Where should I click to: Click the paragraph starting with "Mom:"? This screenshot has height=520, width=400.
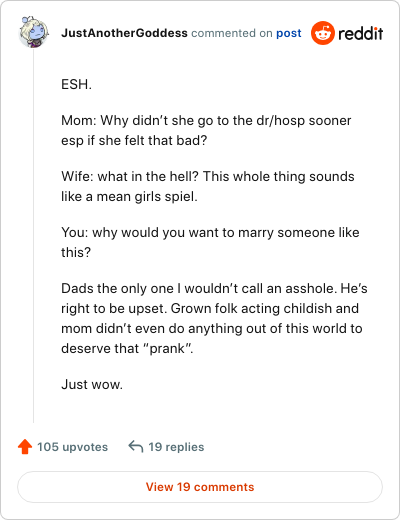tap(206, 130)
